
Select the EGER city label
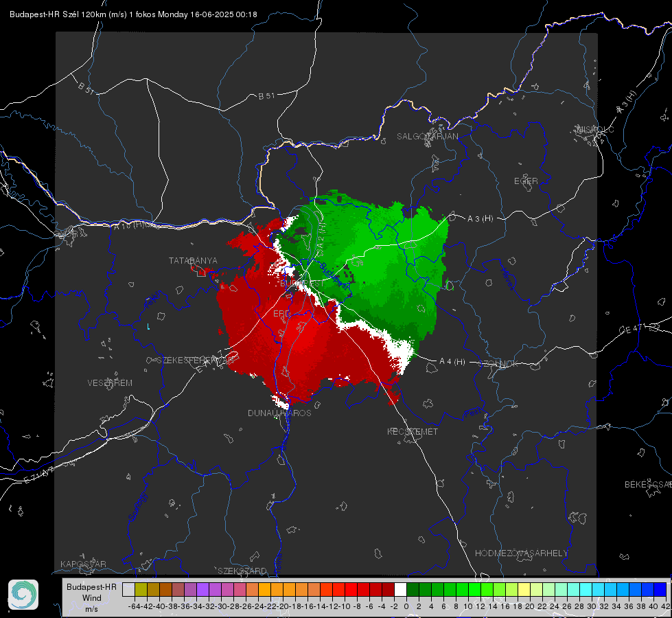(x=526, y=181)
